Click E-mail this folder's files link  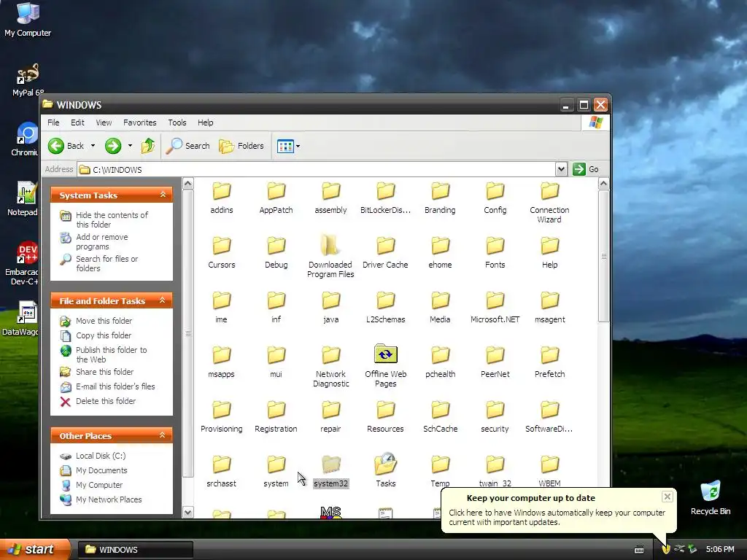(x=115, y=386)
